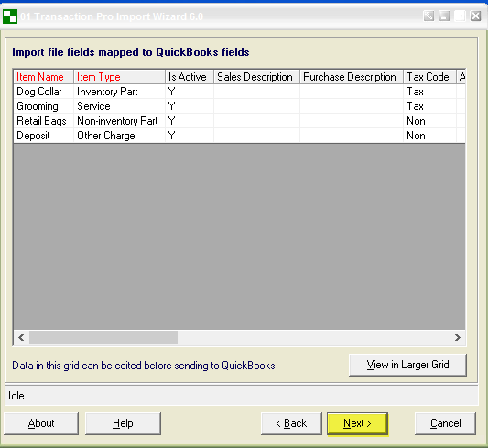The height and width of the screenshot is (448, 488).
Task: Open the About dialog
Action: point(41,423)
